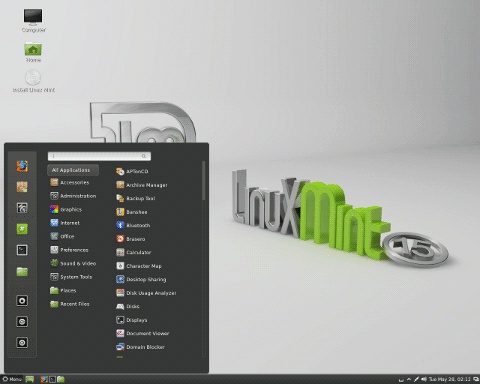Viewport: 480px width, 384px height.
Task: Click the menu search field
Action: [99, 156]
